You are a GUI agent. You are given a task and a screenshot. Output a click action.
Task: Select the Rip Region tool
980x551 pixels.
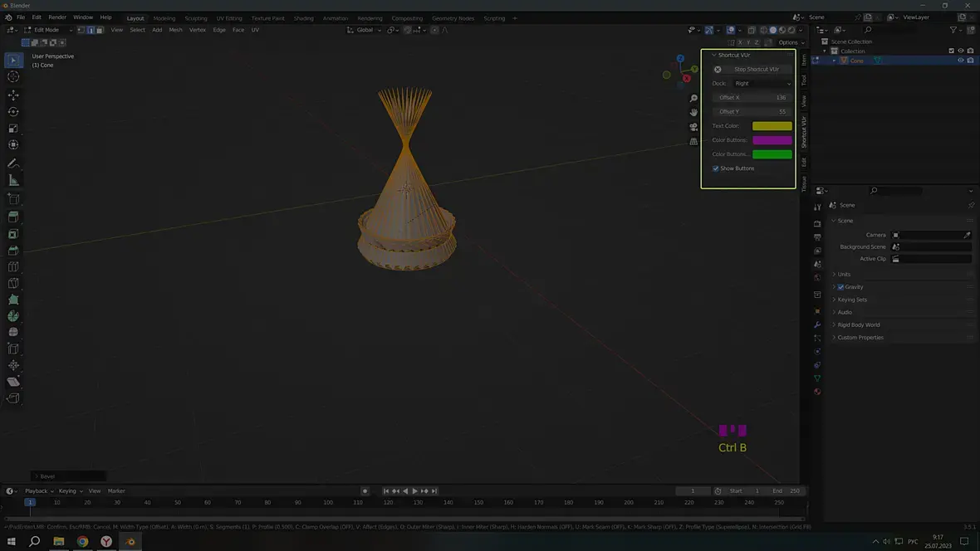pyautogui.click(x=13, y=398)
